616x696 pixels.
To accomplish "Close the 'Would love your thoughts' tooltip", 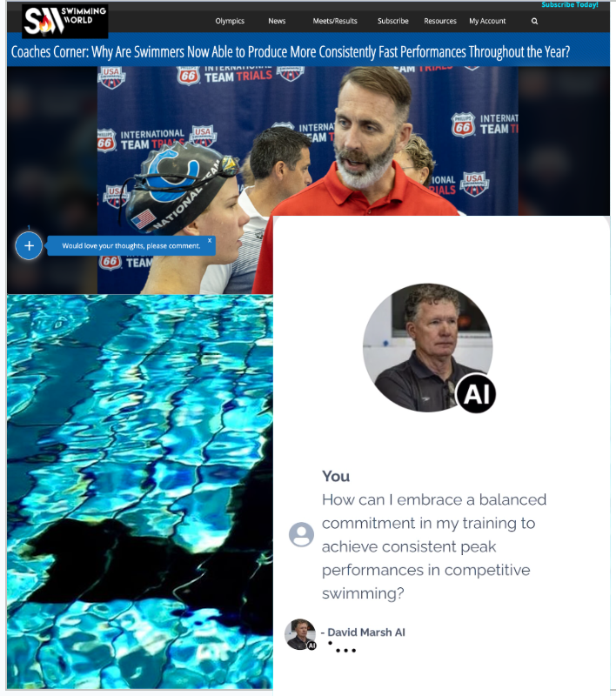I will [x=210, y=241].
